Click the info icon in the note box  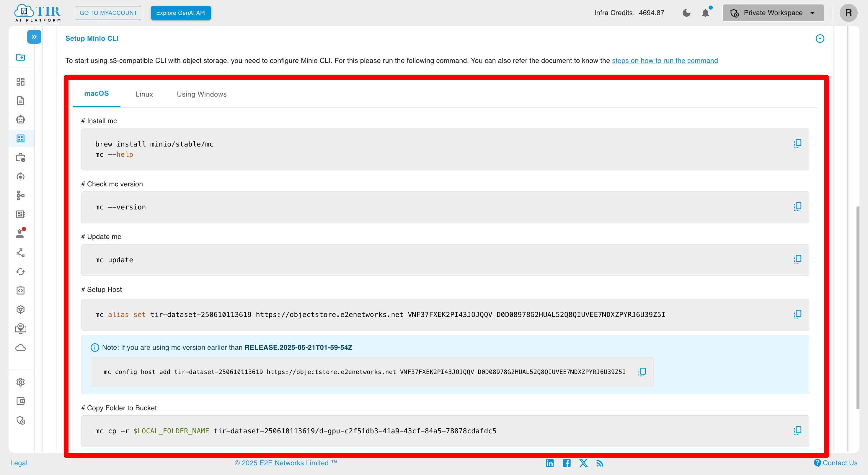[95, 348]
